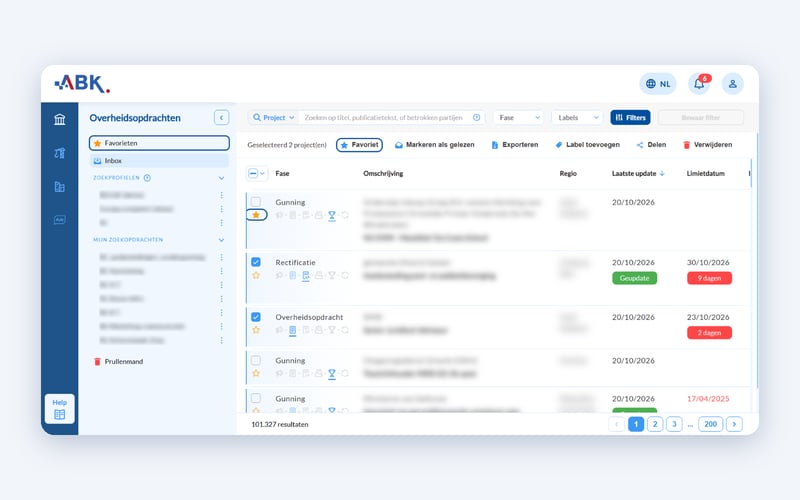This screenshot has height=500, width=800.
Task: Click the 30/10/2026 limit date
Action: tap(708, 262)
